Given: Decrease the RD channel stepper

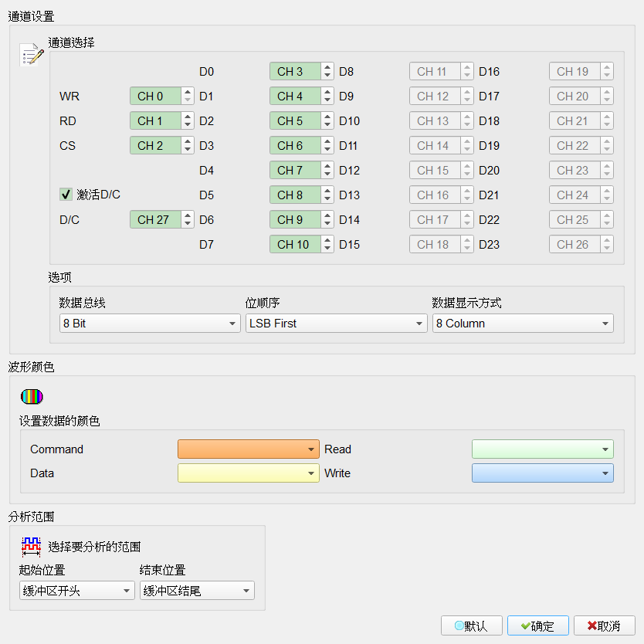Looking at the screenshot, I should 188,125.
